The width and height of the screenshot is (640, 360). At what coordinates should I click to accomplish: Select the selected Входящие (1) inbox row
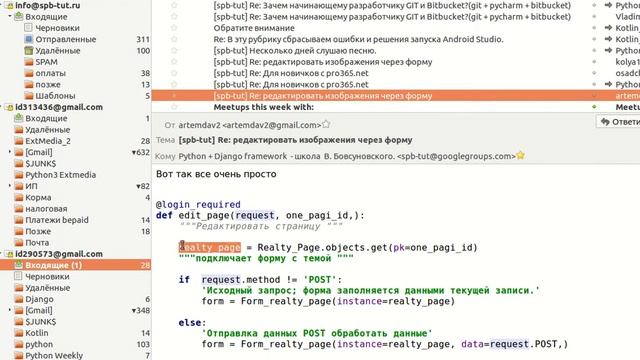point(76,265)
